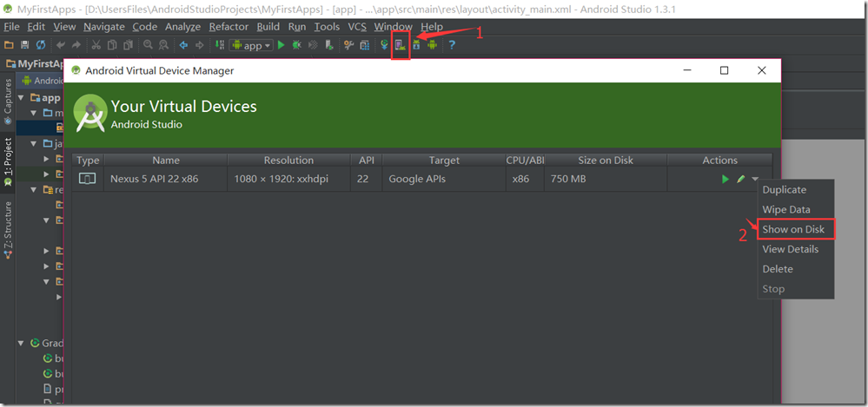Viewport: 868px width, 407px height.
Task: Click the Cut scissors icon
Action: point(96,45)
